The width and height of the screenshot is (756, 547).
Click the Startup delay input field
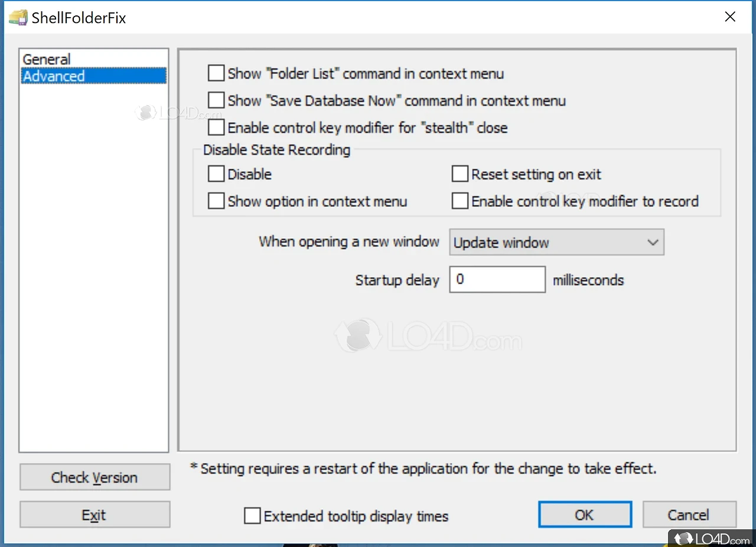click(x=497, y=279)
